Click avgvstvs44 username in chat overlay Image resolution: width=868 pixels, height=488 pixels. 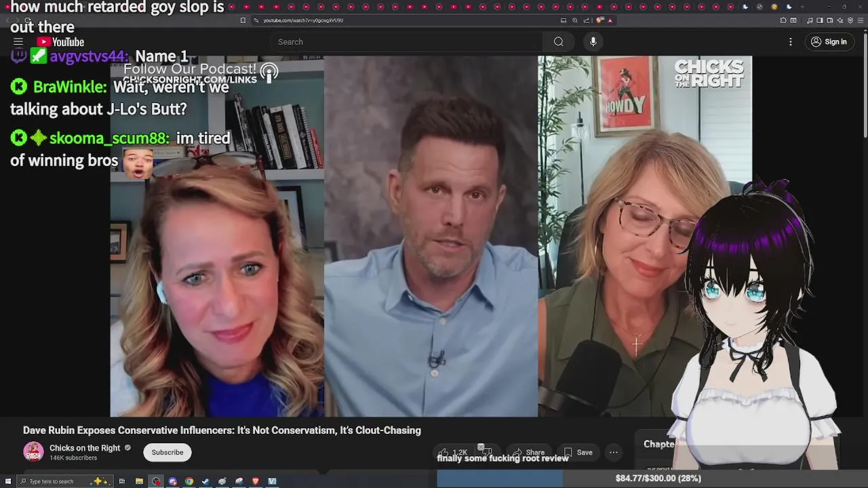coord(89,56)
